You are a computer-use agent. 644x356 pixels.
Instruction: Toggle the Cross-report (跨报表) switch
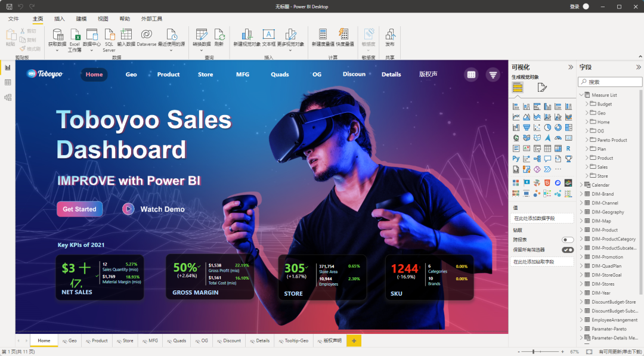click(568, 240)
